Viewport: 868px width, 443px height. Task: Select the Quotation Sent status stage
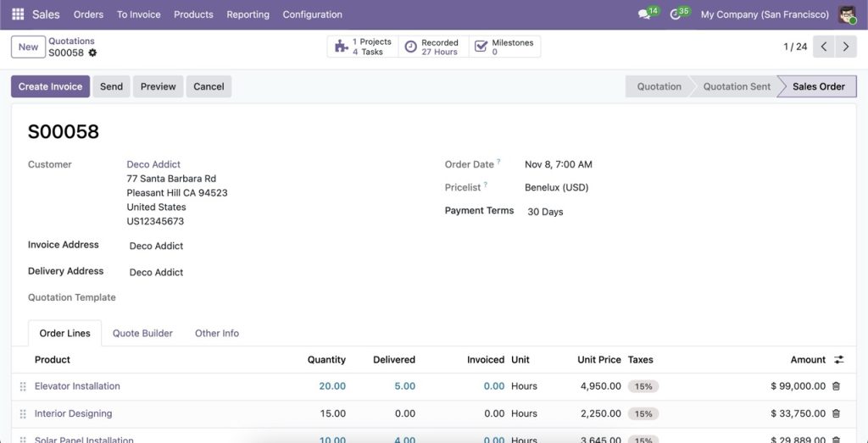[x=736, y=86]
